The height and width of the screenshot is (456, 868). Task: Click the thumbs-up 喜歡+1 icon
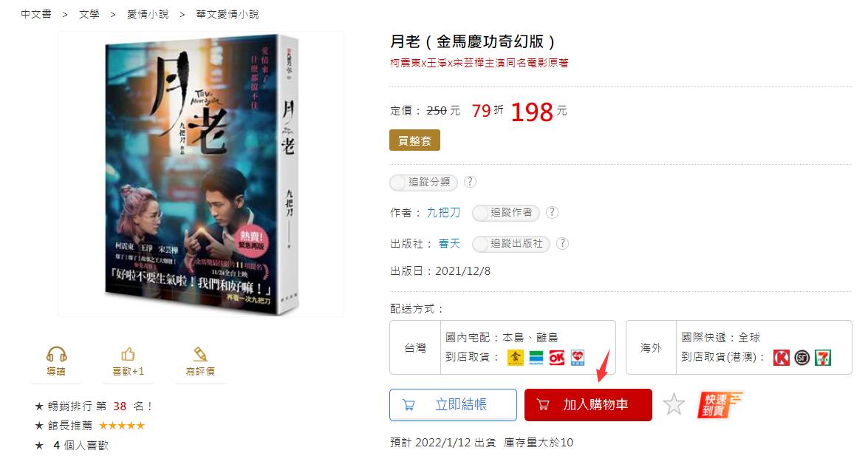[128, 354]
